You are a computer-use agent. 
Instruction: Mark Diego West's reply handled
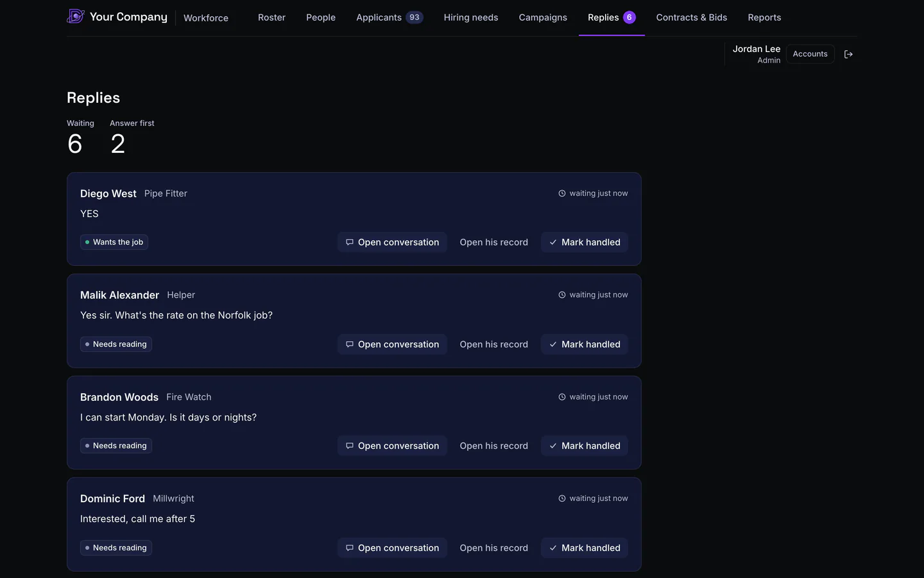(x=585, y=242)
